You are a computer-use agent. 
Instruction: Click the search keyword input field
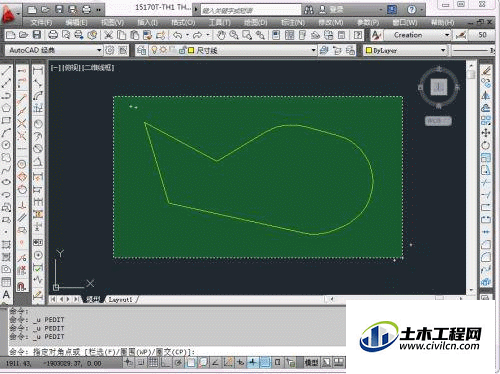tap(251, 10)
